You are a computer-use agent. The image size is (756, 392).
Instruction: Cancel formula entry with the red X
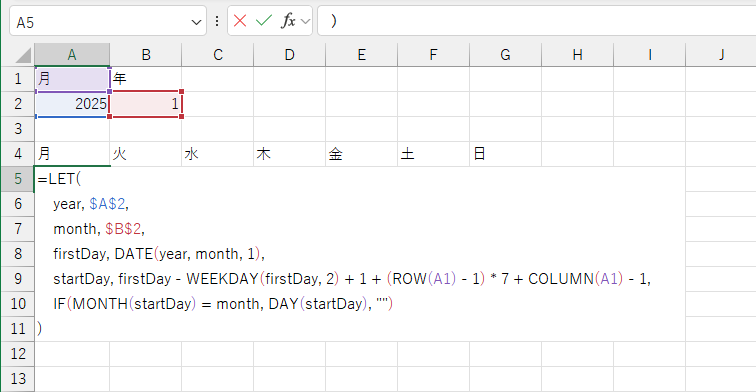(240, 21)
